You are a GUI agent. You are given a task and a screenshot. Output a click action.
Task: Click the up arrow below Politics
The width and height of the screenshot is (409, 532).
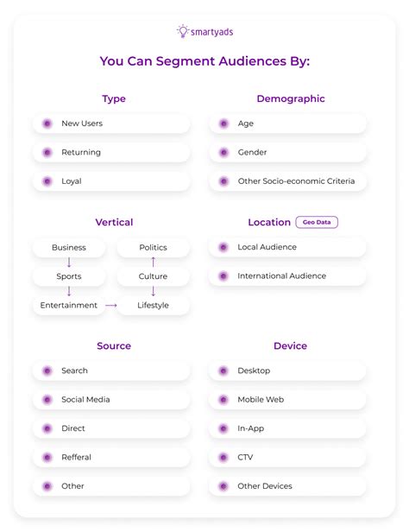tap(154, 262)
